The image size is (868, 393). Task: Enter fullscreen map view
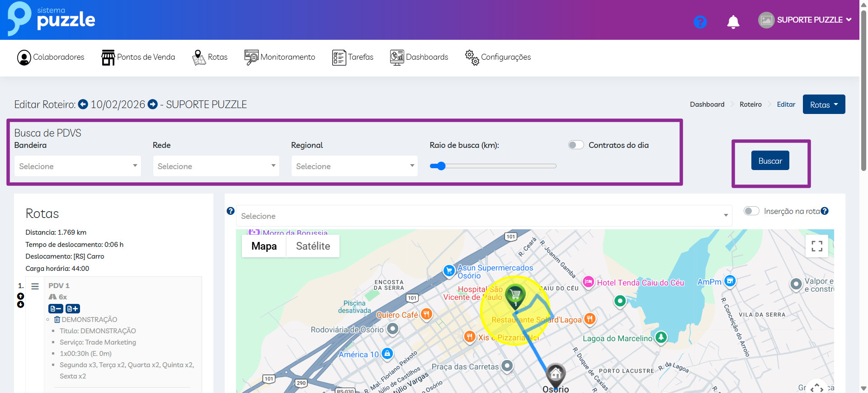pos(816,246)
